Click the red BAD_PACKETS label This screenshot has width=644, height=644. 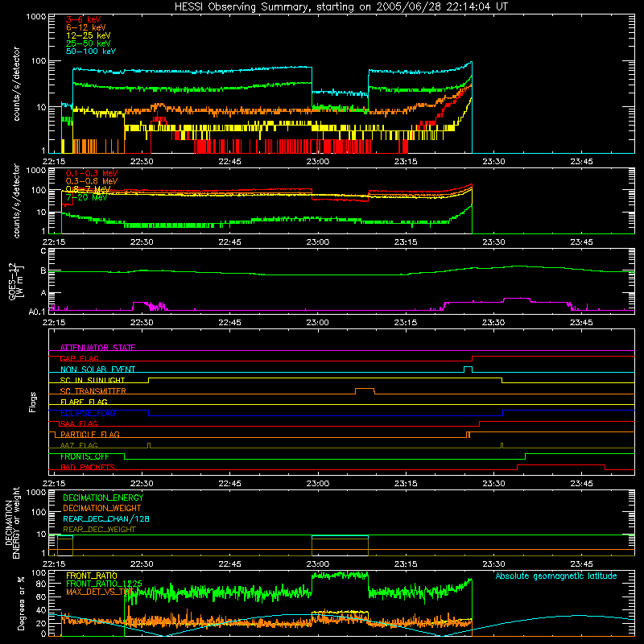coord(88,467)
